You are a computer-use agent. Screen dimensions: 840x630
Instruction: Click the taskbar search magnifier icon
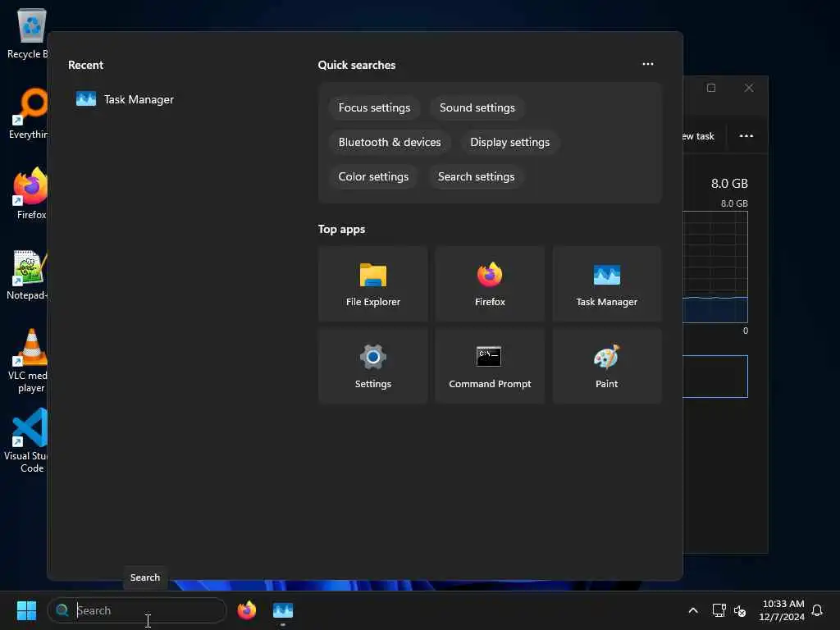click(x=62, y=610)
